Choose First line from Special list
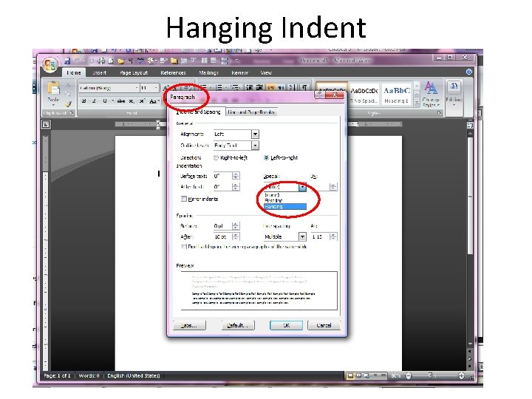The image size is (532, 399). [x=285, y=200]
